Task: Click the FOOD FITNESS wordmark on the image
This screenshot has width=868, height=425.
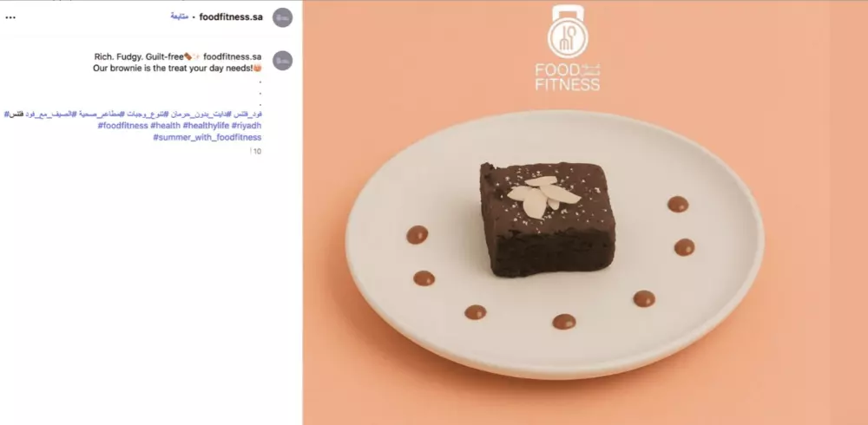Action: [568, 77]
